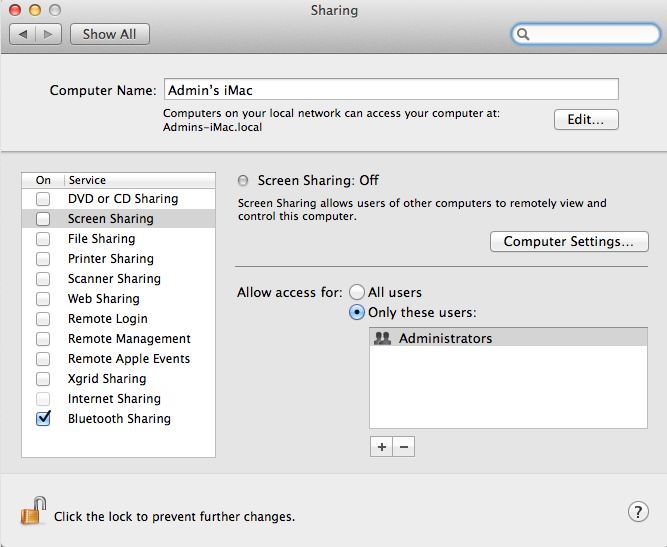667x547 pixels.
Task: Click the minus button to remove user
Action: [403, 447]
